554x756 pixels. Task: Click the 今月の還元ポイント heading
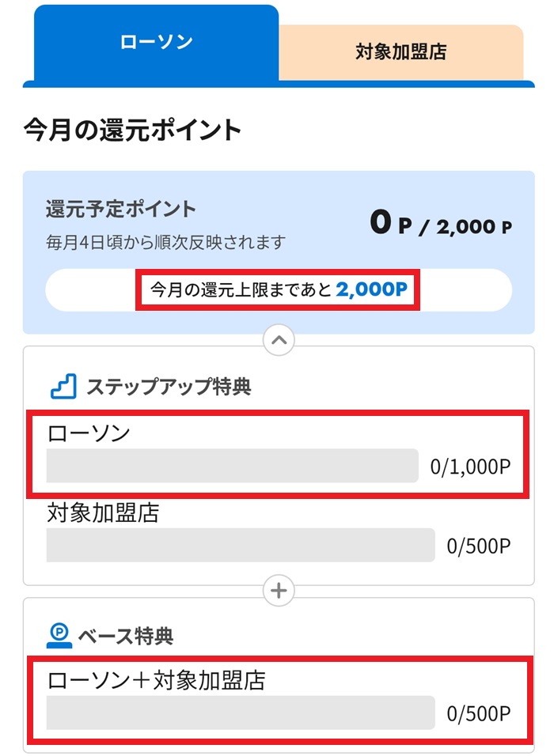[x=132, y=130]
